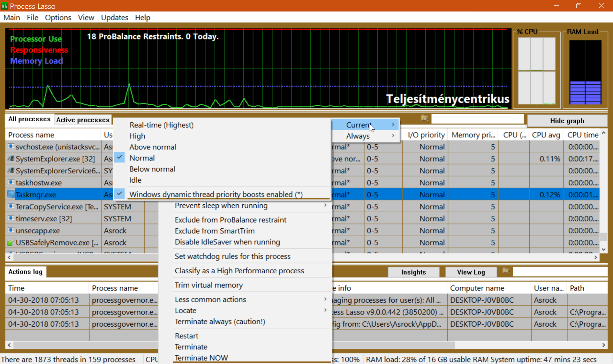
Task: Sort by Process name column header
Action: coord(53,135)
